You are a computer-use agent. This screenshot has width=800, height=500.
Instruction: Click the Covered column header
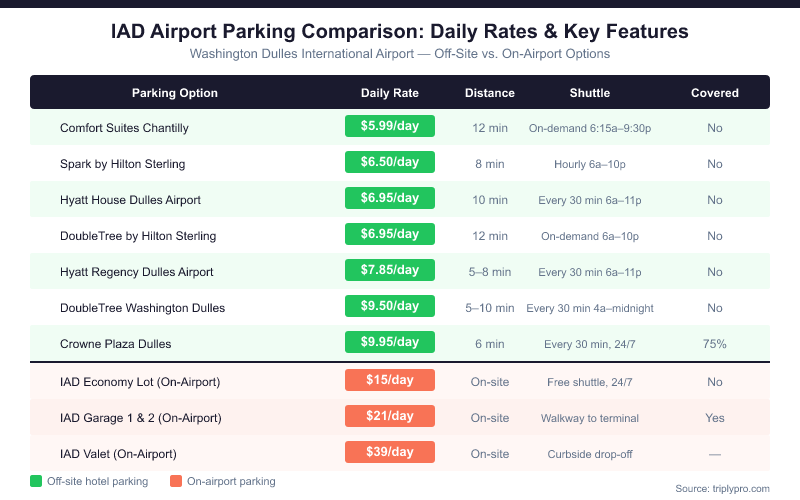click(x=715, y=93)
